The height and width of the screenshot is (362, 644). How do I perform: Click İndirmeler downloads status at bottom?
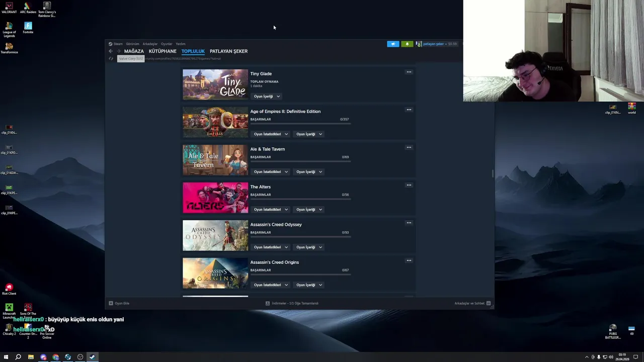292,303
